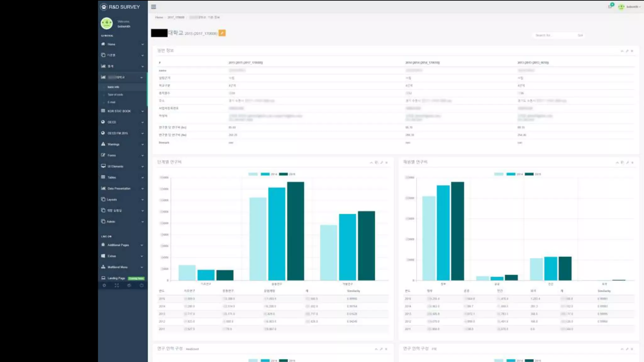This screenshot has height=362, width=644.
Task: Collapse the 재원별 연구비 panel chevron
Action: coord(617,162)
